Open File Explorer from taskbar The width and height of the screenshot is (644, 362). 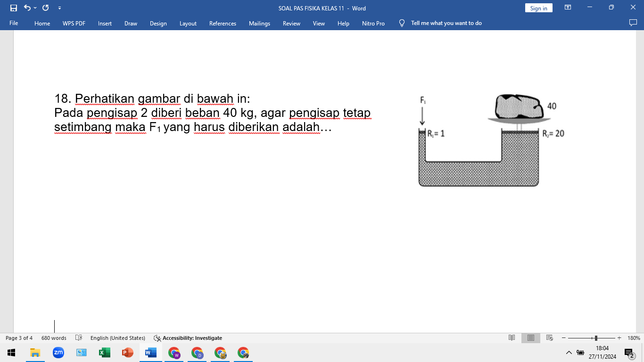pyautogui.click(x=35, y=353)
